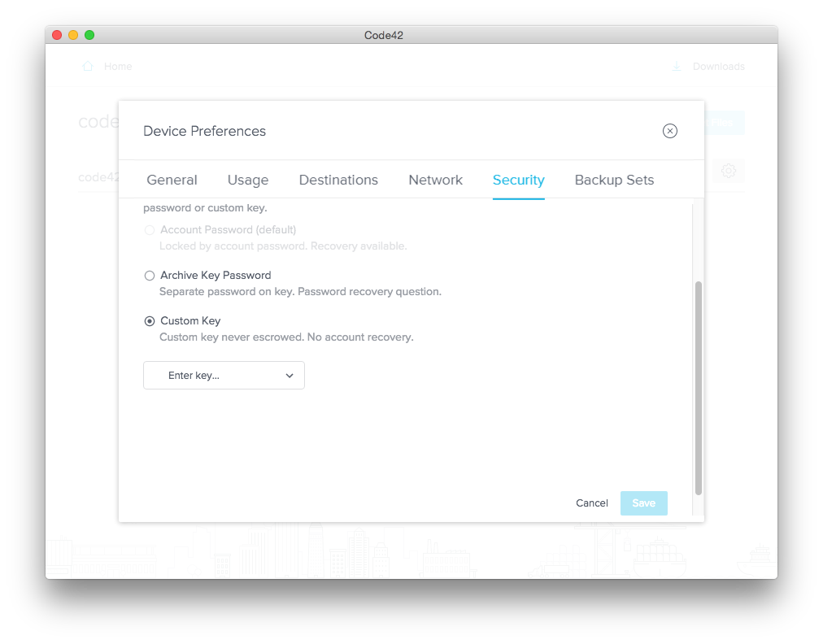The width and height of the screenshot is (823, 644).
Task: Select the Custom Key radio button
Action: (150, 320)
